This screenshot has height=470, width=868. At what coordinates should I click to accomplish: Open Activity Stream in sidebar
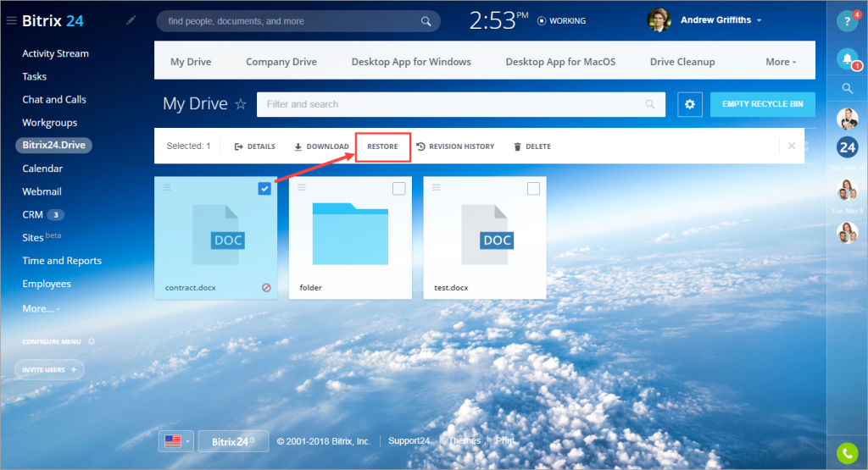click(x=55, y=53)
